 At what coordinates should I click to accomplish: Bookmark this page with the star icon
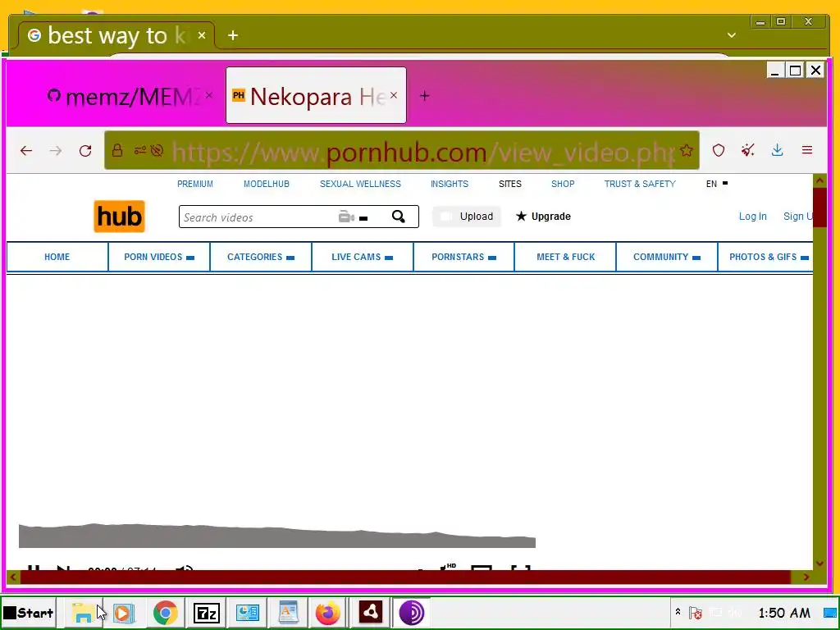(687, 151)
